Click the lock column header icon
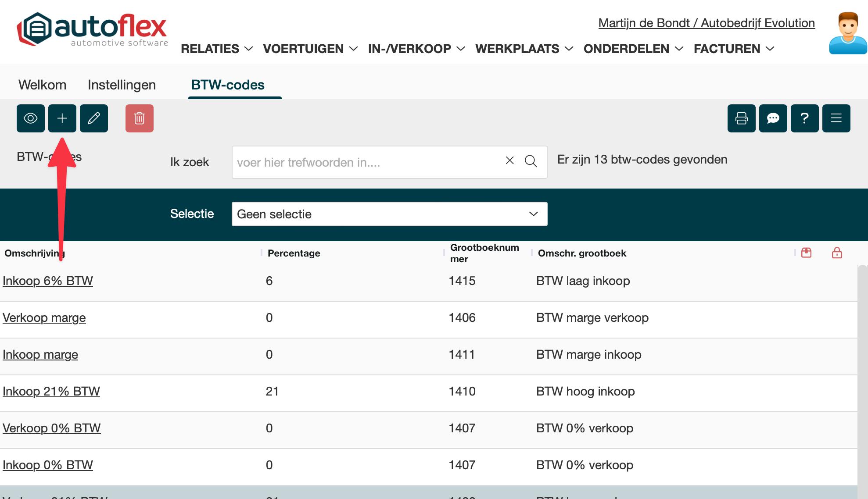The height and width of the screenshot is (499, 868). [x=837, y=253]
